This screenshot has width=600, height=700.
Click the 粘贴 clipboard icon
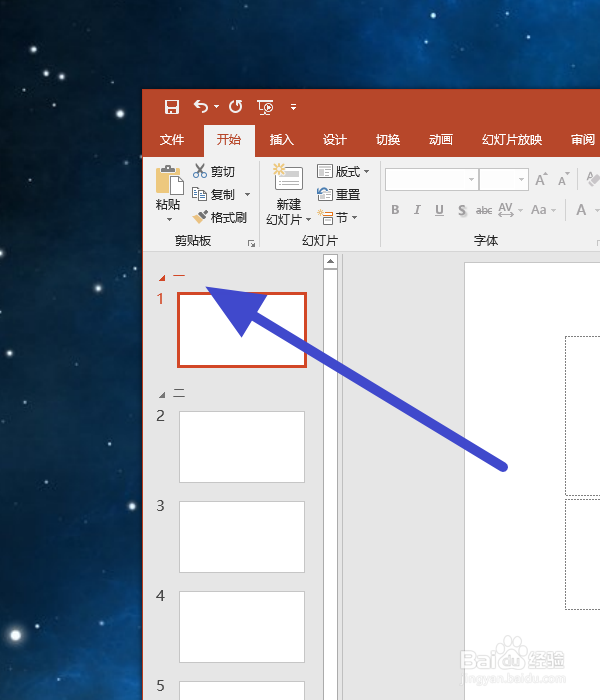tap(169, 180)
